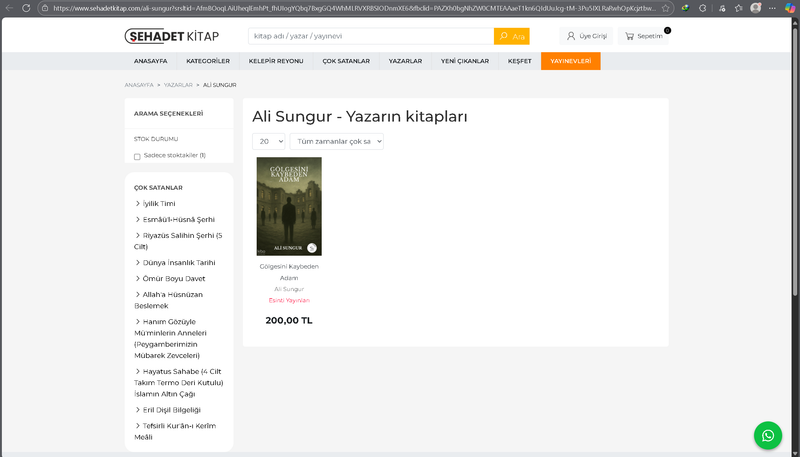
Task: Click the YAZARLAR breadcrumb link
Action: [x=178, y=85]
